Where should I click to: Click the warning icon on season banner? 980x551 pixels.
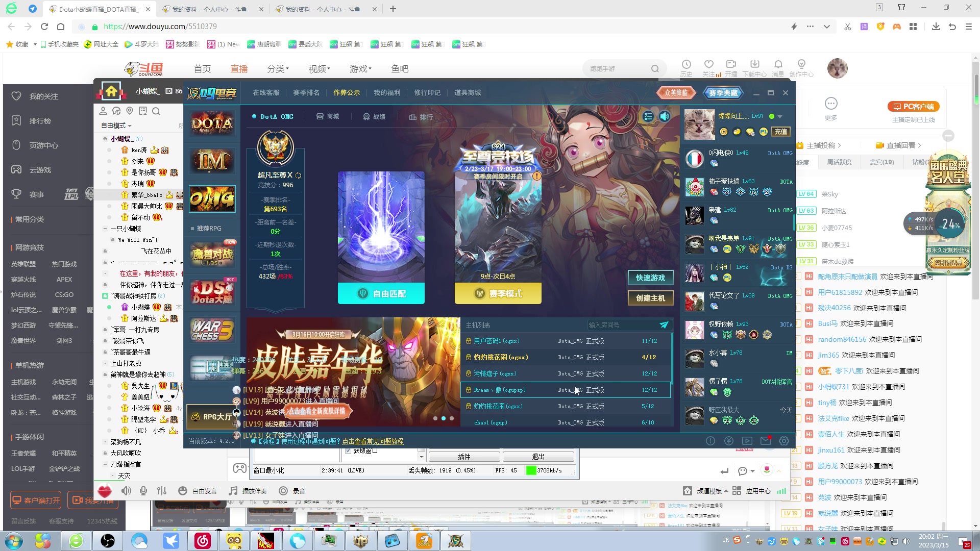(536, 176)
